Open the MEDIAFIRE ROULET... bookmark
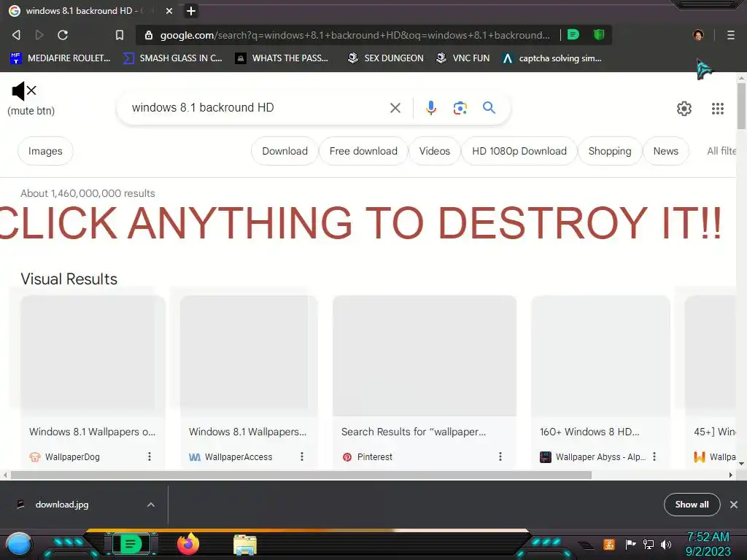This screenshot has height=560, width=747. point(61,58)
